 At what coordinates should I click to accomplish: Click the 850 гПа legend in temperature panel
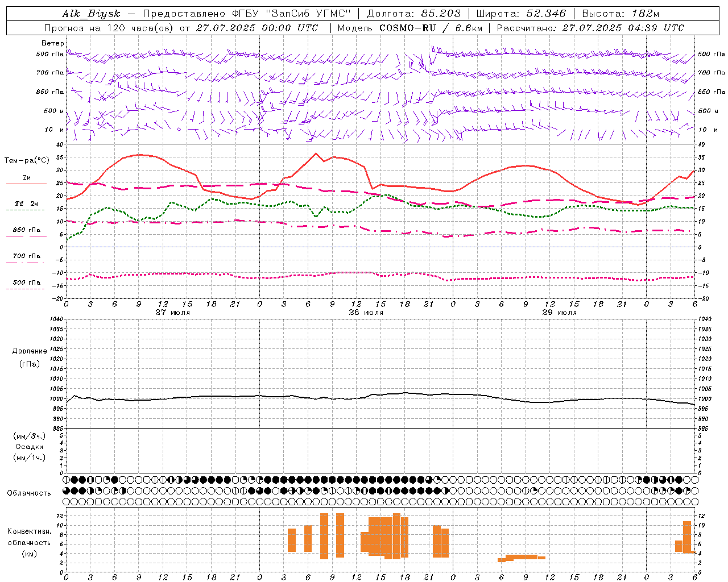pyautogui.click(x=27, y=230)
